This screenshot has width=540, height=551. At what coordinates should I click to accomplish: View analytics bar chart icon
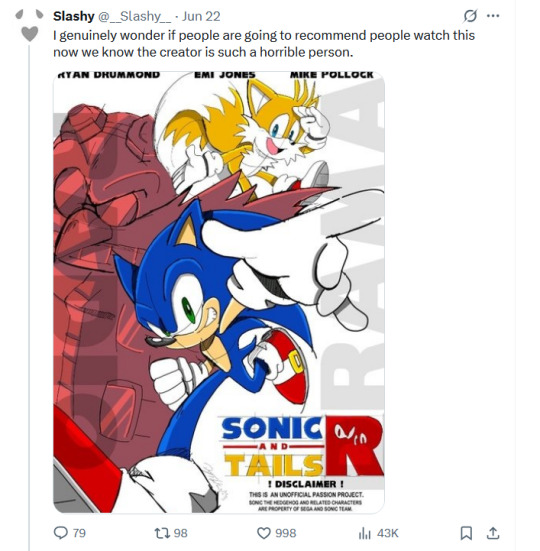pos(365,533)
